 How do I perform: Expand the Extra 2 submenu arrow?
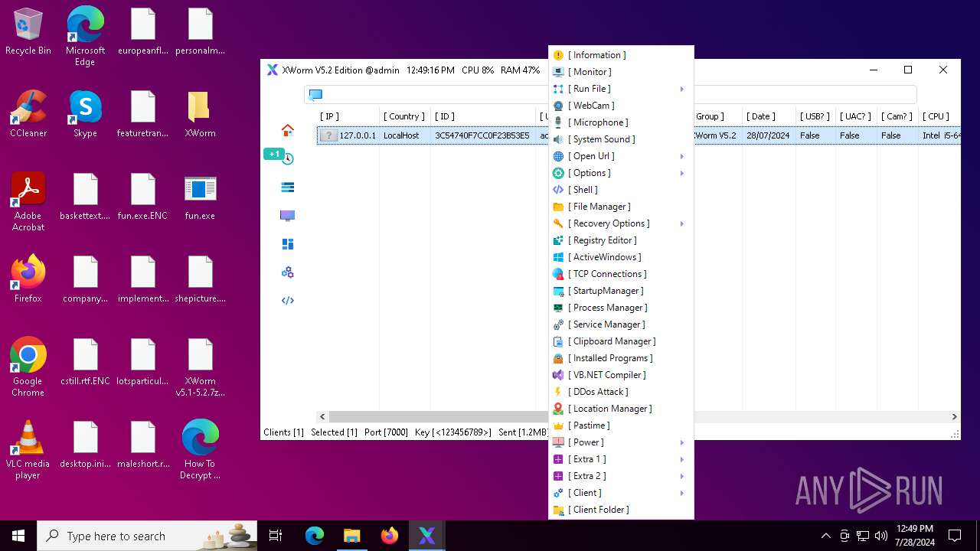[x=681, y=476]
